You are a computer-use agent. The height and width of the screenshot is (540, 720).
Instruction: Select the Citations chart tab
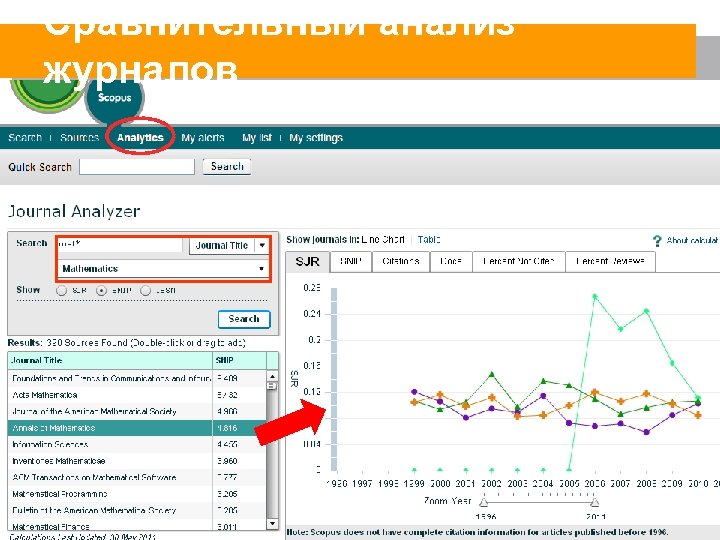401,262
